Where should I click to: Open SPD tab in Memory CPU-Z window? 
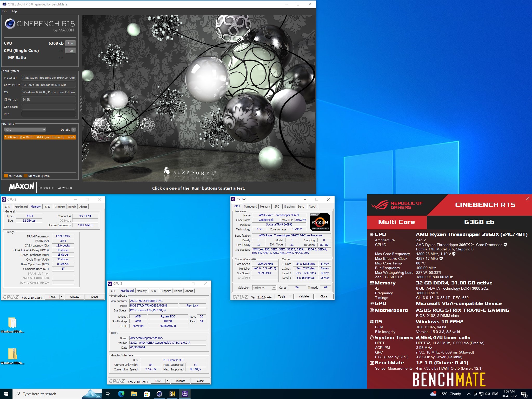(47, 207)
